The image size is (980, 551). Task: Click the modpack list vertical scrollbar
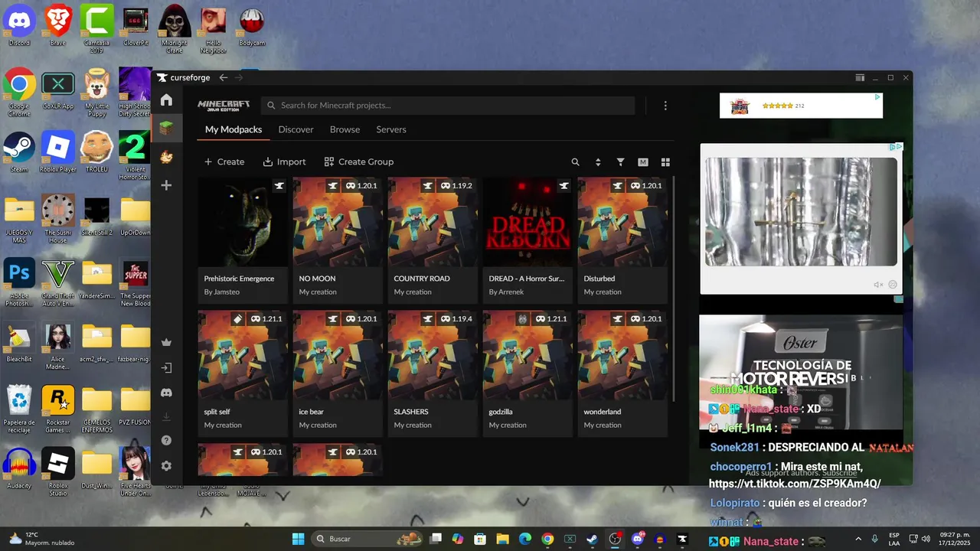pyautogui.click(x=673, y=289)
